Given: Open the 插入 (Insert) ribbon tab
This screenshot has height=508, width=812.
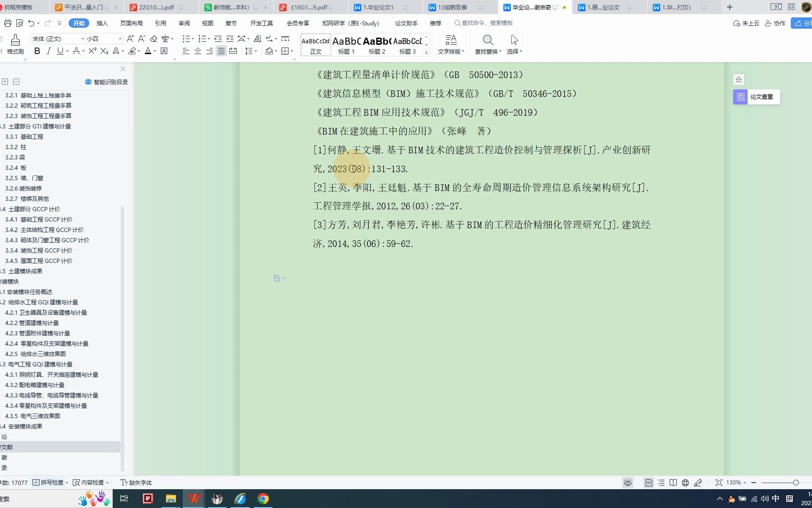Looking at the screenshot, I should click(x=102, y=23).
